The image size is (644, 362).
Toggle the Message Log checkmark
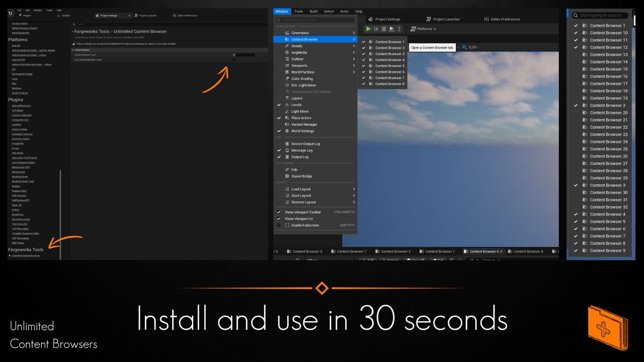point(279,150)
